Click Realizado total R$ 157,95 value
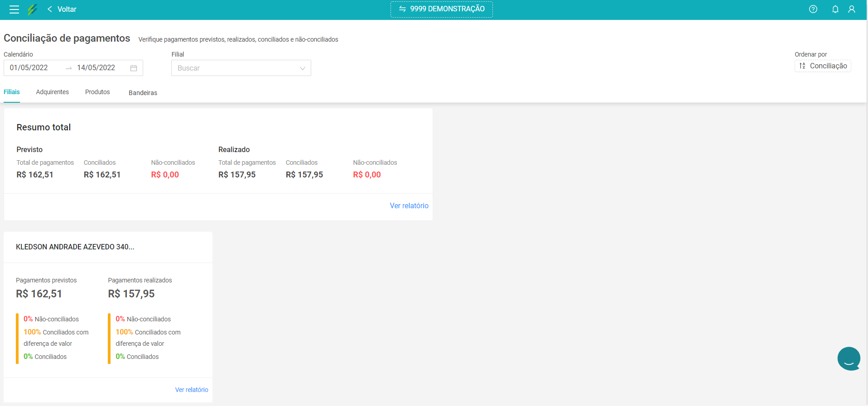The height and width of the screenshot is (406, 868). 237,175
